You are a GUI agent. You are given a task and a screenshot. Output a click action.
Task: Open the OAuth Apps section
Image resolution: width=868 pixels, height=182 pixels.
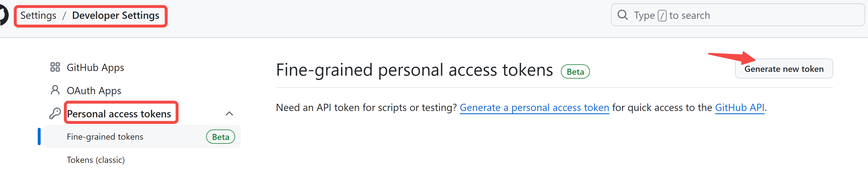94,90
